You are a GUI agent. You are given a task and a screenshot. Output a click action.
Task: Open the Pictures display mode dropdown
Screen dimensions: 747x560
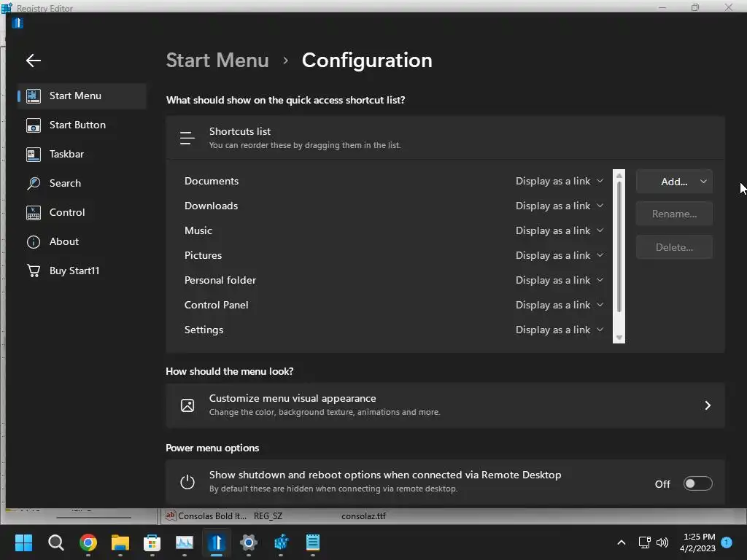pyautogui.click(x=560, y=255)
